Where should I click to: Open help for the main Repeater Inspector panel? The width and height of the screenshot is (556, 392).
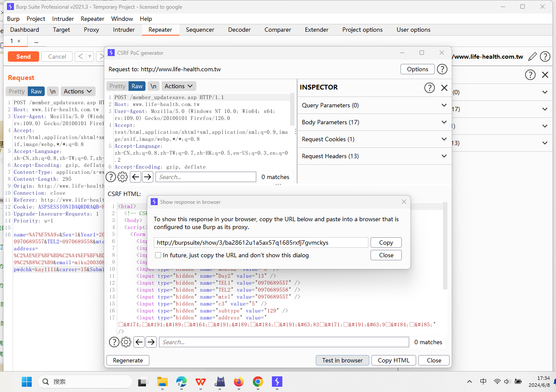click(530, 75)
